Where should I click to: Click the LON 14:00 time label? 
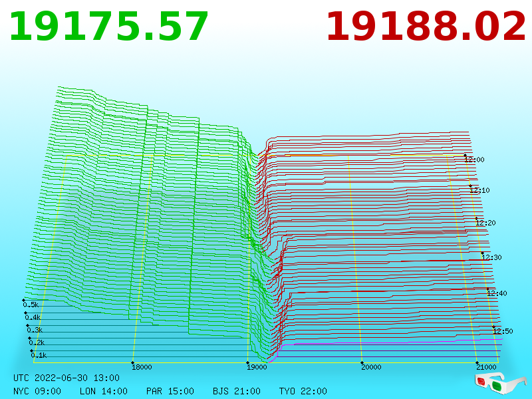coord(104,391)
